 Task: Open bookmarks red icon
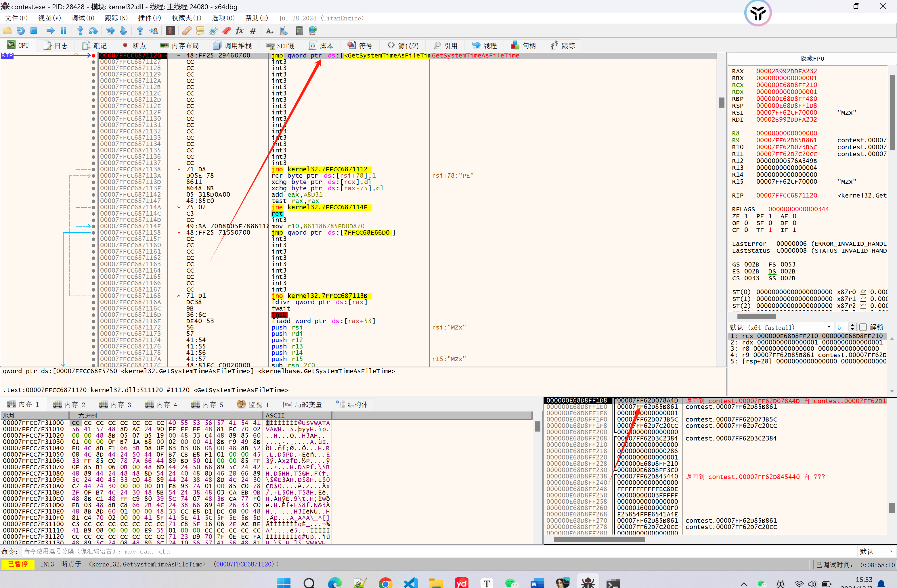pyautogui.click(x=227, y=31)
